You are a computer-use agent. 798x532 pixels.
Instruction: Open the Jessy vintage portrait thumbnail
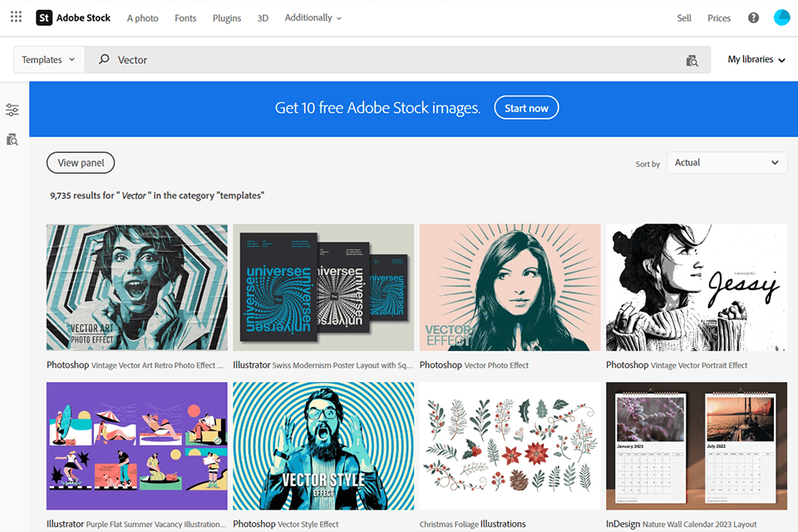697,287
